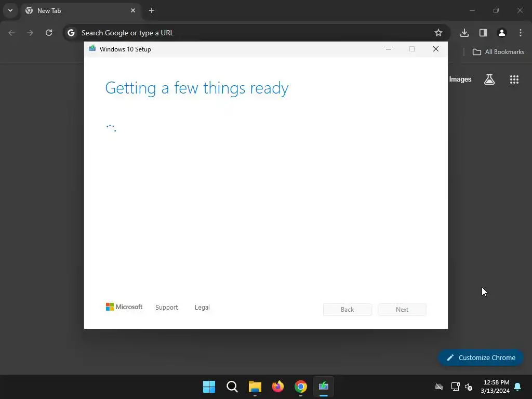Go forward in Chrome
This screenshot has width=532, height=399.
pyautogui.click(x=30, y=33)
